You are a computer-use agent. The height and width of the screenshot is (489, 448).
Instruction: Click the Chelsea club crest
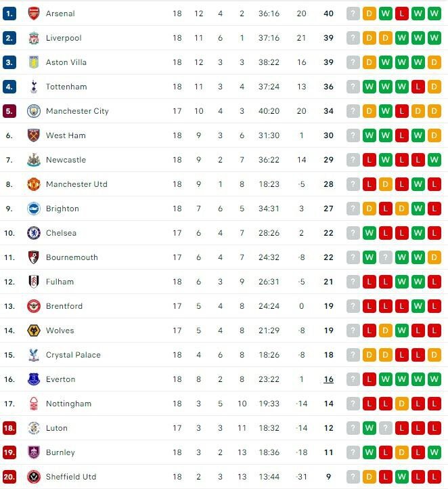coord(34,233)
